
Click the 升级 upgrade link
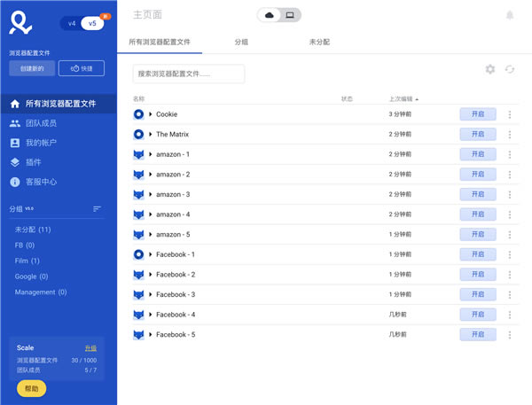tap(90, 348)
